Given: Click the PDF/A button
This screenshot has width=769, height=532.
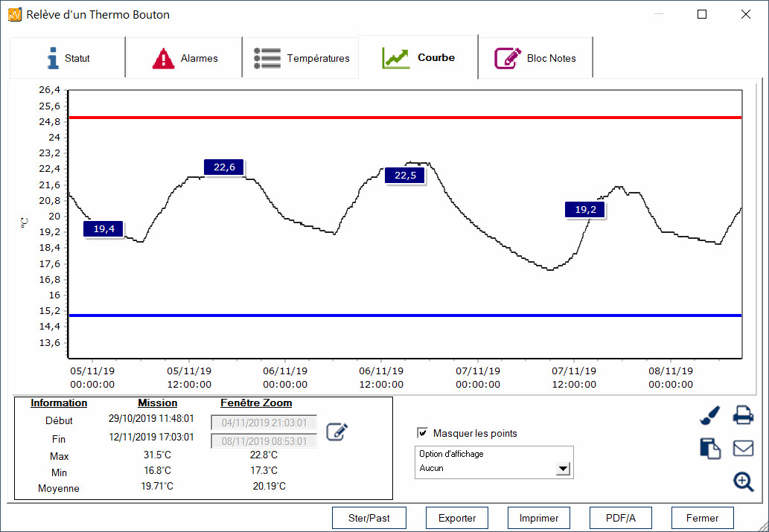Looking at the screenshot, I should pyautogui.click(x=620, y=518).
